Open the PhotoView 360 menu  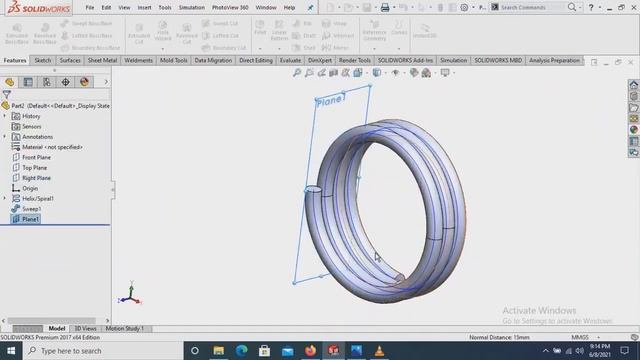pos(230,7)
